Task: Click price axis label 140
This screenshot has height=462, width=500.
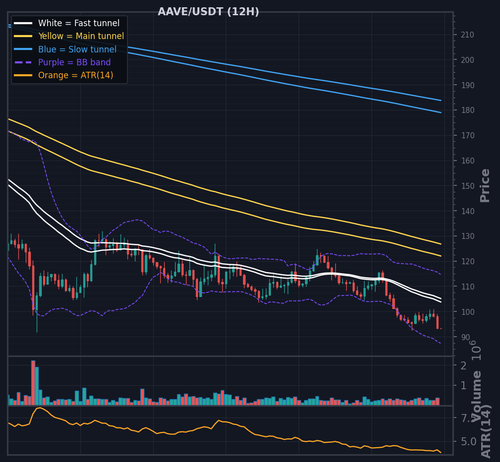Action: pyautogui.click(x=467, y=211)
